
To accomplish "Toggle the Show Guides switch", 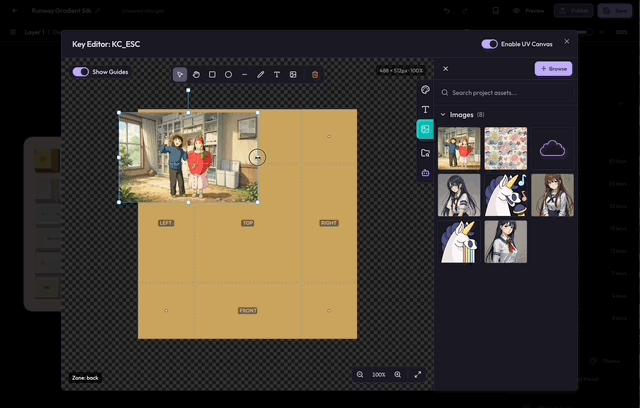I will coord(81,72).
